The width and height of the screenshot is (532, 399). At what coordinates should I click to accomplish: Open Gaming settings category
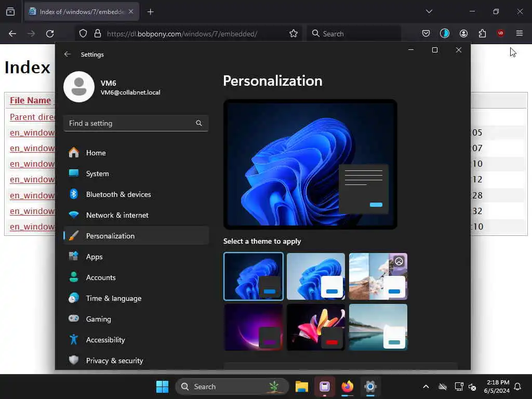click(136, 319)
